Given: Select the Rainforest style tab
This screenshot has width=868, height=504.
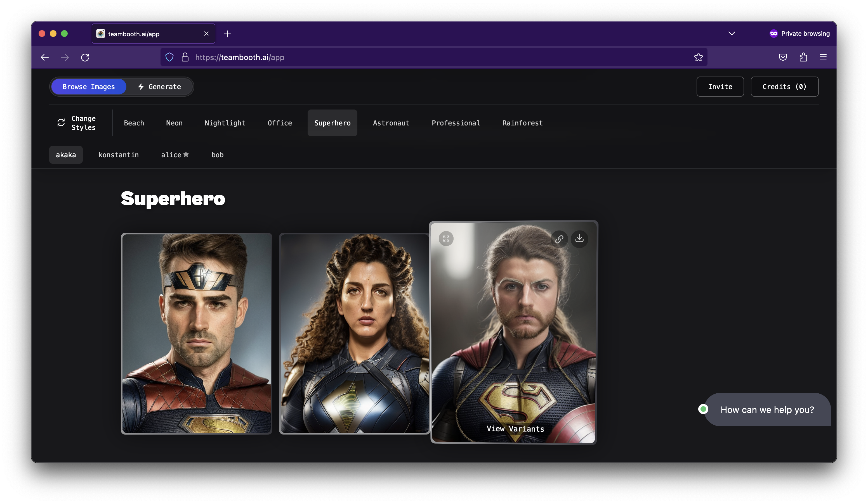Looking at the screenshot, I should [523, 123].
